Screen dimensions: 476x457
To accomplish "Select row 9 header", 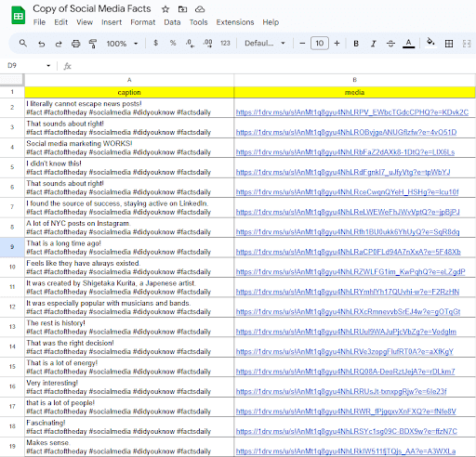I will click(x=12, y=247).
